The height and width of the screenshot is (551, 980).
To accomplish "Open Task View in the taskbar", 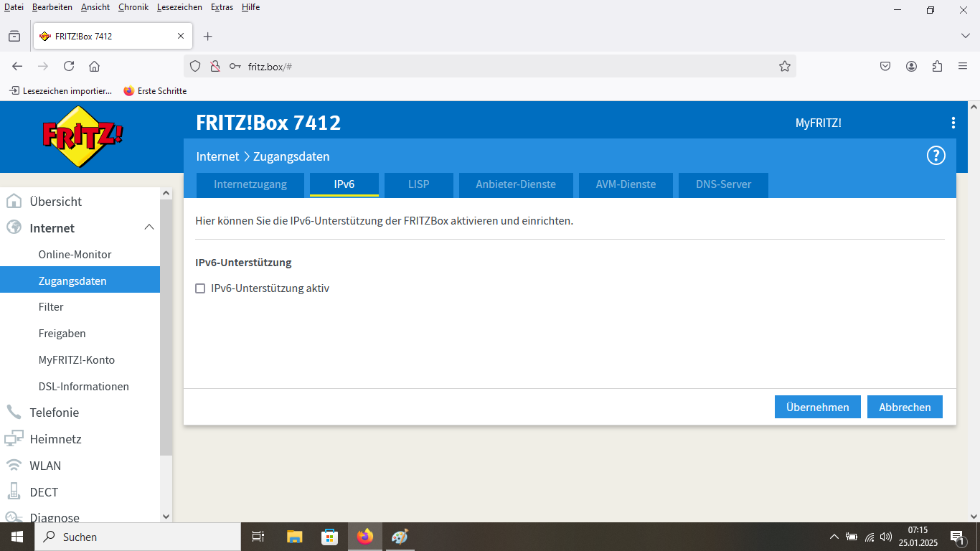I will point(258,537).
